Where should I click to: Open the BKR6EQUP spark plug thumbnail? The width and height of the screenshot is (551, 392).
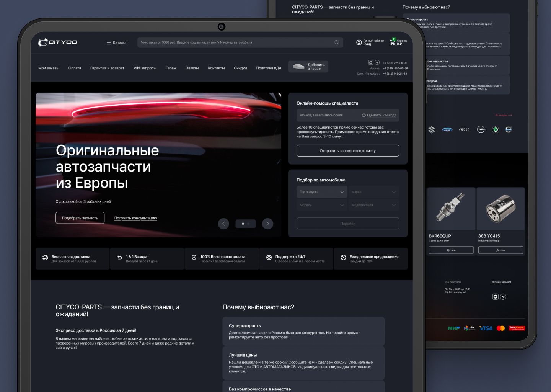[451, 209]
